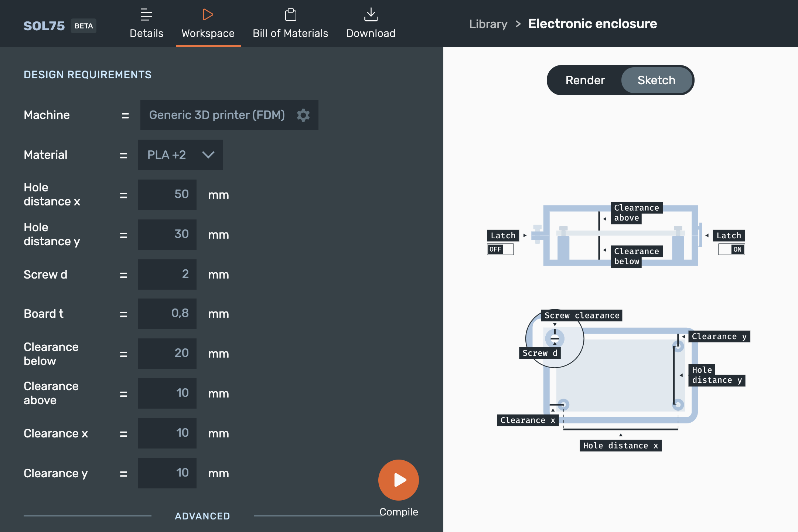Click the Details list icon

click(146, 15)
